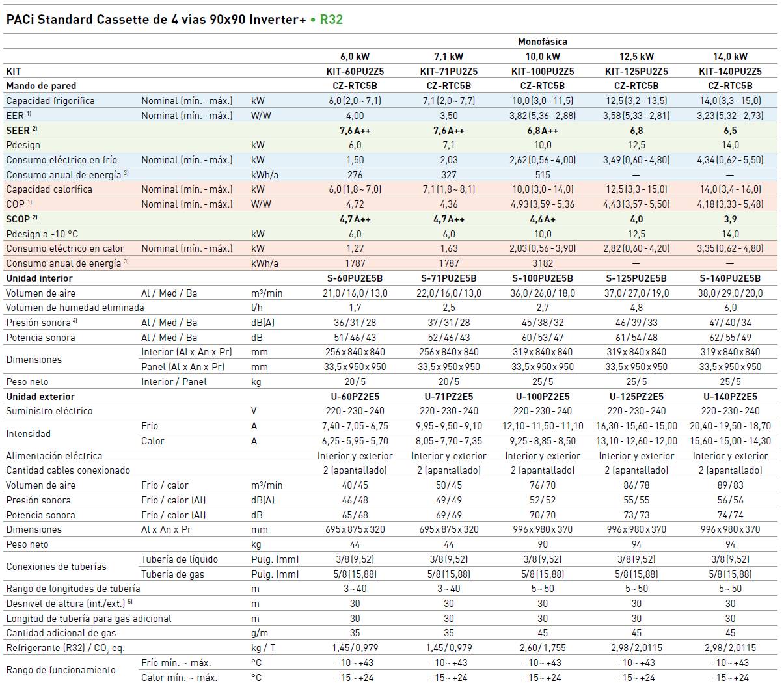Viewport: 784px width, 683px height.
Task: Click the 'Capacidad frigorífica' row label
Action: (50, 101)
